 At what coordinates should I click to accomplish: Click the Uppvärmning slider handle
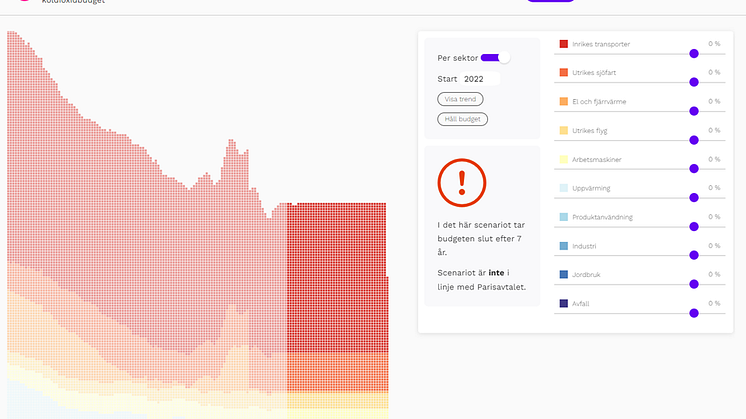(694, 198)
